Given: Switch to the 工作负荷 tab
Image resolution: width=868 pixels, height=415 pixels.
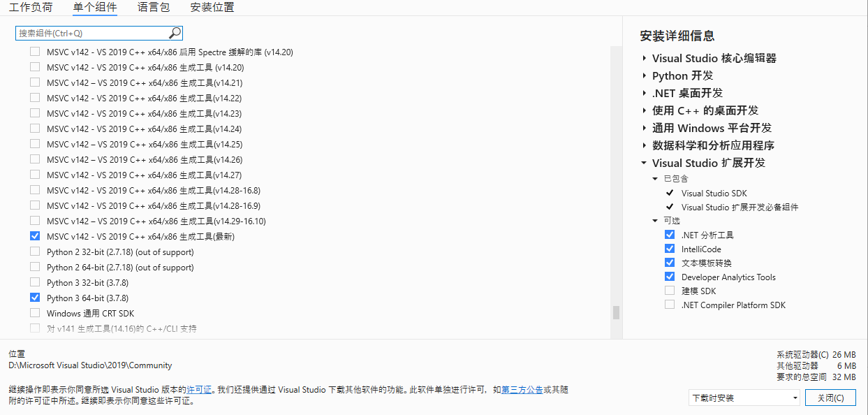Looking at the screenshot, I should point(31,8).
